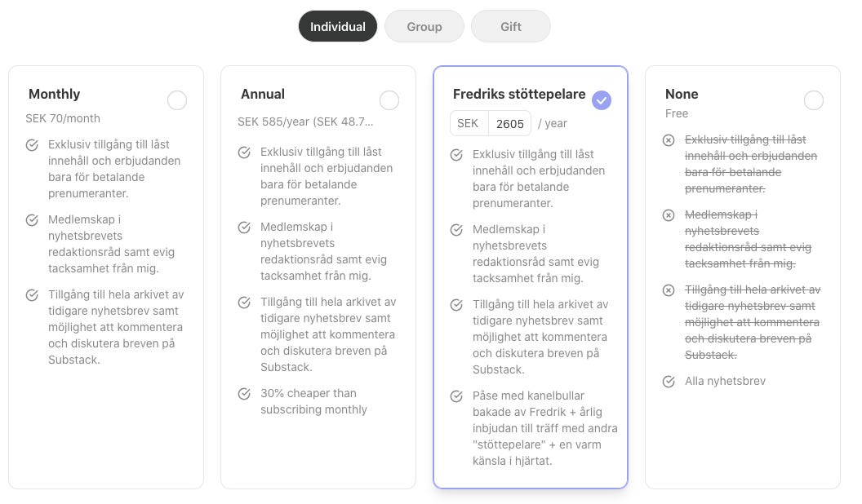The height and width of the screenshot is (504, 862).
Task: Click the Annual plan title
Action: tap(262, 94)
